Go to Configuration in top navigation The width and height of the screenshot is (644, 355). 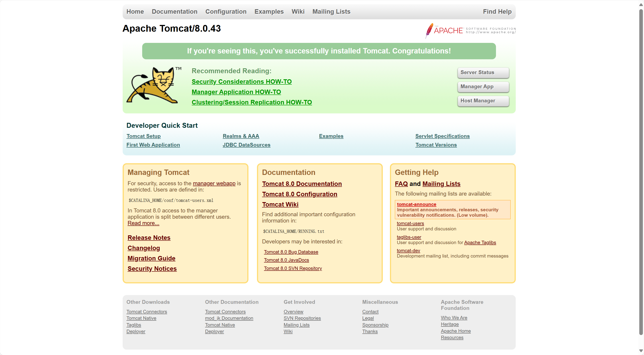[226, 11]
